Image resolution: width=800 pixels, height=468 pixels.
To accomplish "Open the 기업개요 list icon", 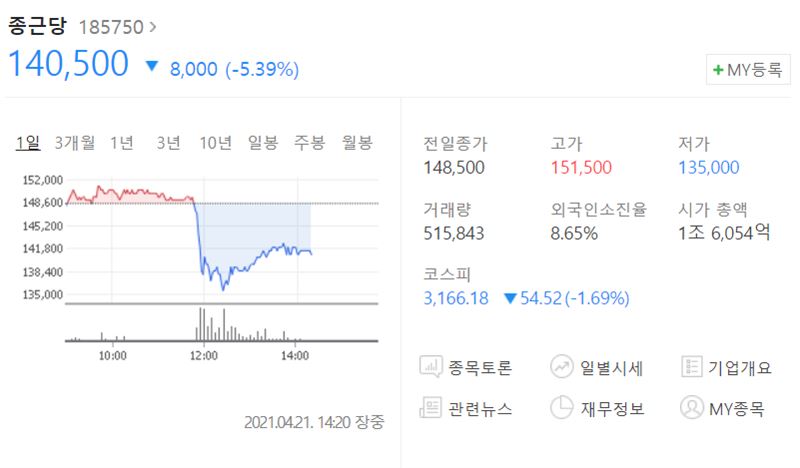I will [x=692, y=367].
